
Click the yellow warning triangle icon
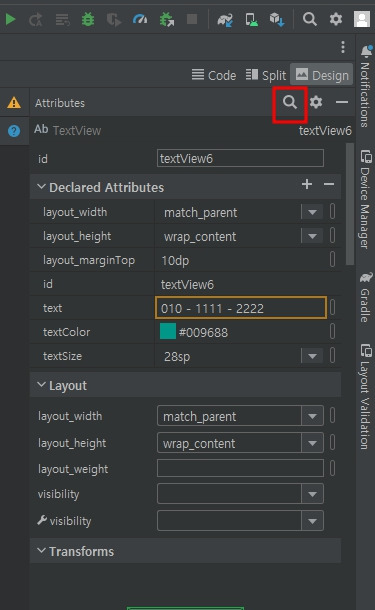(x=14, y=103)
